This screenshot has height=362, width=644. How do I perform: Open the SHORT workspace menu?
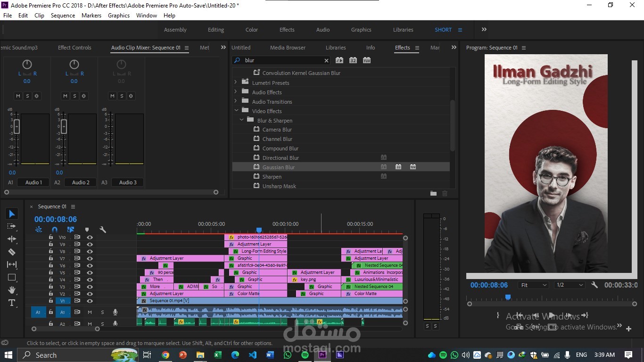tap(460, 30)
